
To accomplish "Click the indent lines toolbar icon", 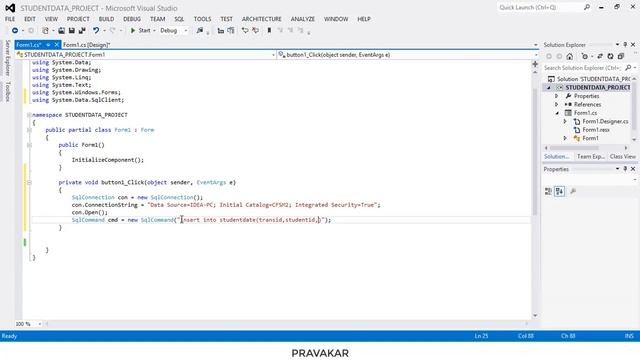I will pos(221,31).
